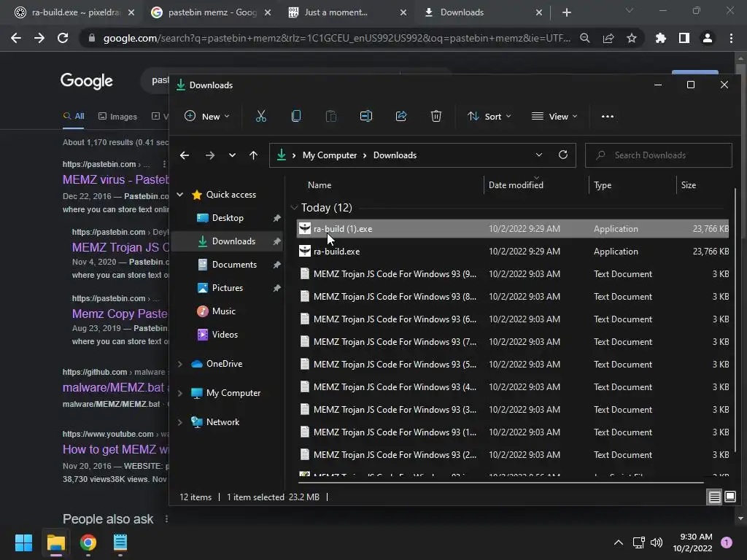Image resolution: width=747 pixels, height=560 pixels.
Task: Open Chrome profile avatar icon
Action: click(x=708, y=38)
